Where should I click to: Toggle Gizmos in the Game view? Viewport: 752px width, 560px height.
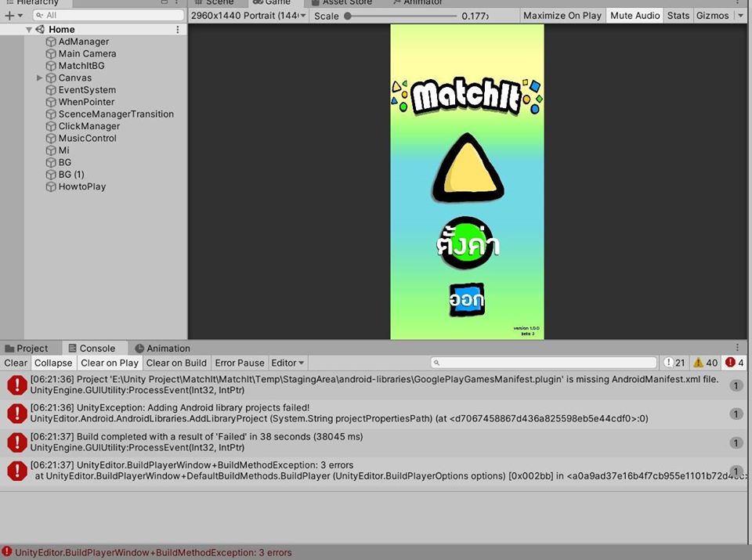coord(712,16)
